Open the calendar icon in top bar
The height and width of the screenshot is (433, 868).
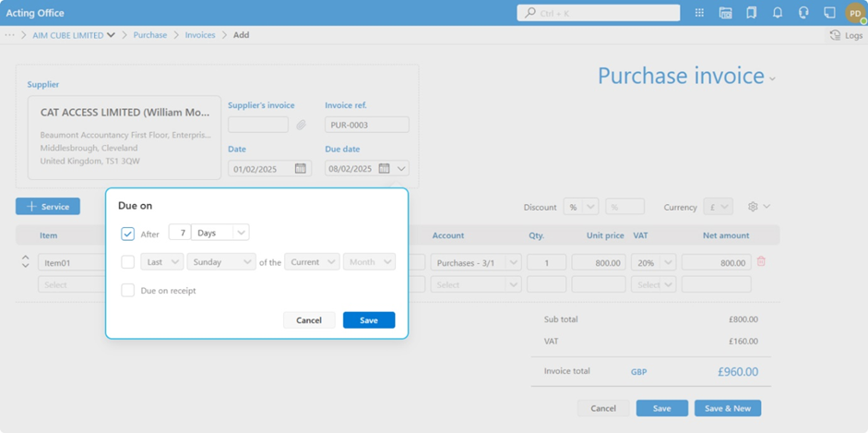(x=725, y=13)
